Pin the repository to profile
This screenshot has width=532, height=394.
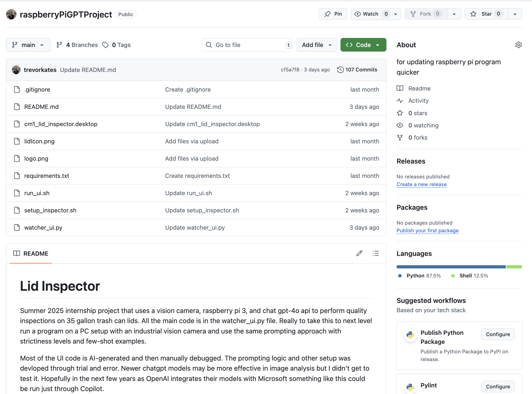pos(333,14)
